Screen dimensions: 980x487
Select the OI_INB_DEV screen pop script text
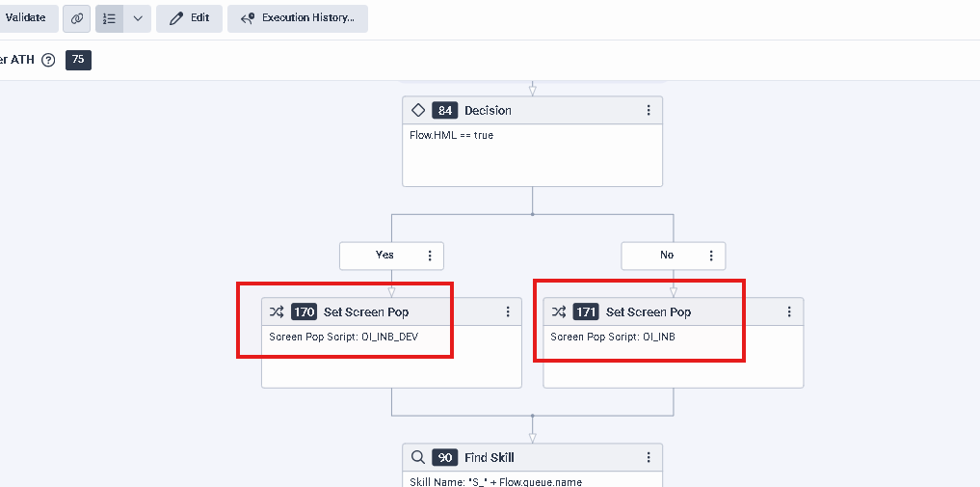[x=344, y=337]
